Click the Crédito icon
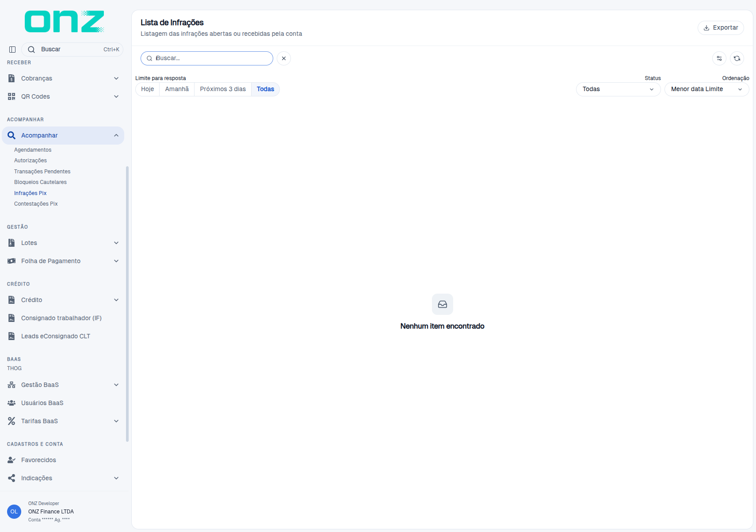The image size is (756, 532). pyautogui.click(x=11, y=300)
